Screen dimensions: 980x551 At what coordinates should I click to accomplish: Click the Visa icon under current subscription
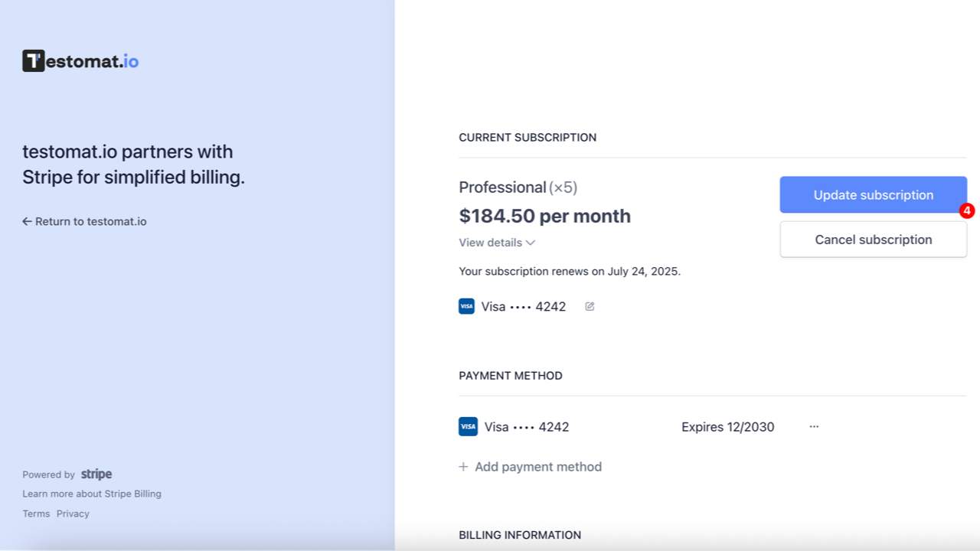(x=466, y=306)
